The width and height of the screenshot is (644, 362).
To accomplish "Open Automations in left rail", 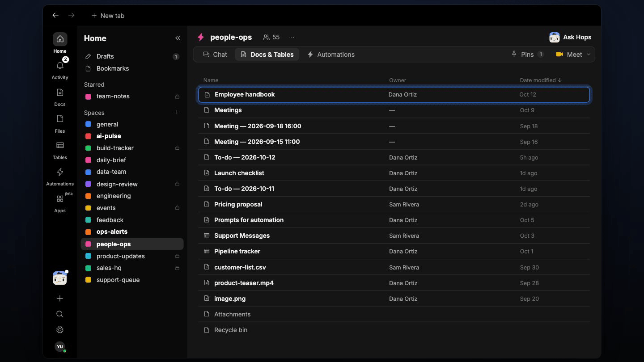I will (x=60, y=172).
